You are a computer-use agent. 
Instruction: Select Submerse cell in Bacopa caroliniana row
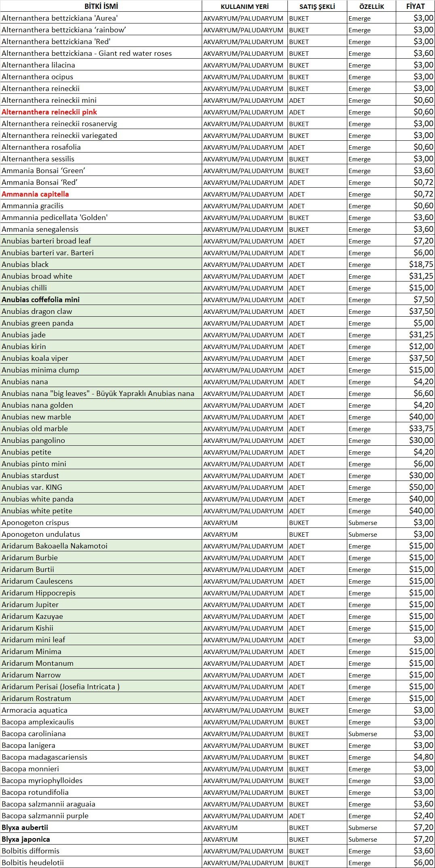coord(363,734)
